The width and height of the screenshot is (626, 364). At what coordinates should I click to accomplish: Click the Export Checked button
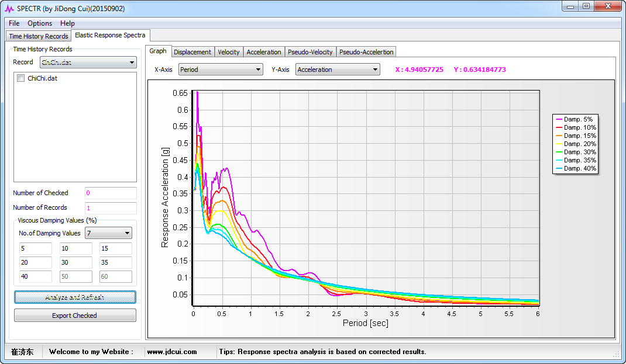tap(75, 316)
